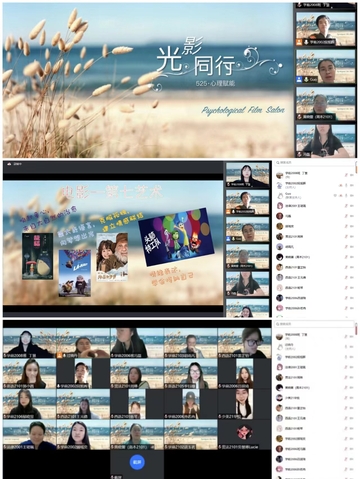Select the first participant row in lower list
Viewport: 360px width, 479px height.
tap(315, 336)
